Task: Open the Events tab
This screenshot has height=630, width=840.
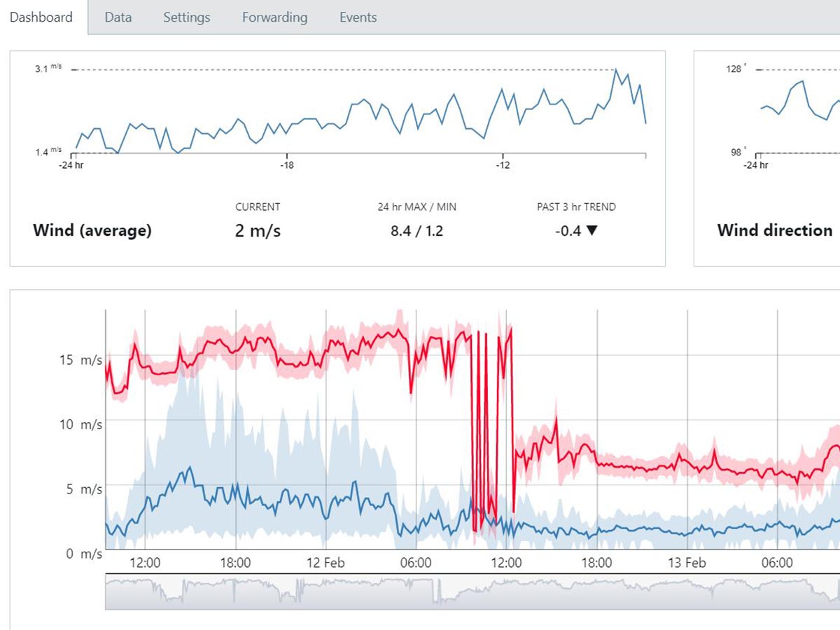Action: point(358,17)
